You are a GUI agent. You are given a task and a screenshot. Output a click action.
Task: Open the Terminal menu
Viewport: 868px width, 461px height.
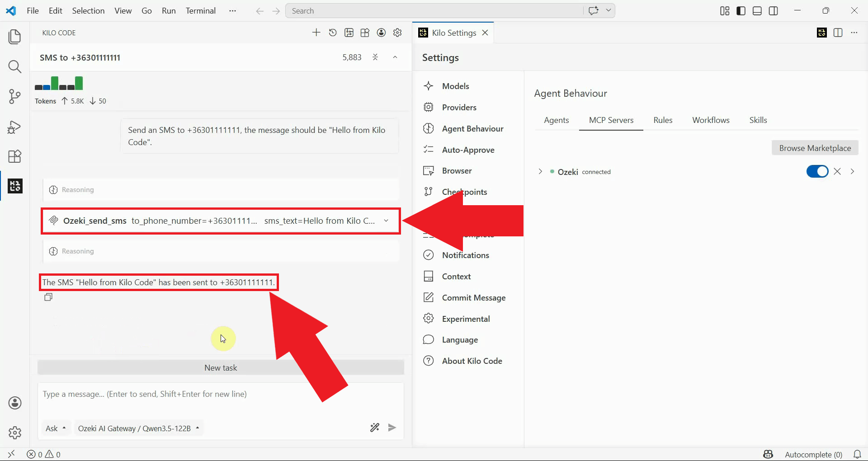[x=200, y=10]
